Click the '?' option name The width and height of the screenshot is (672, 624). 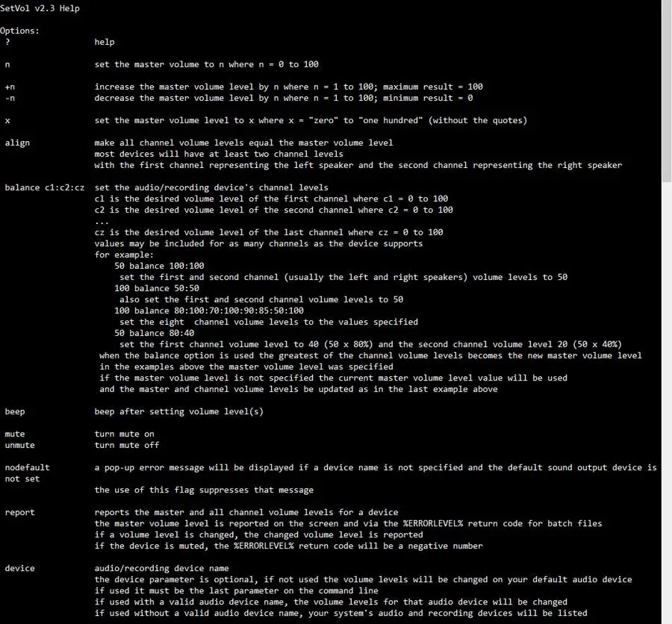(7, 42)
